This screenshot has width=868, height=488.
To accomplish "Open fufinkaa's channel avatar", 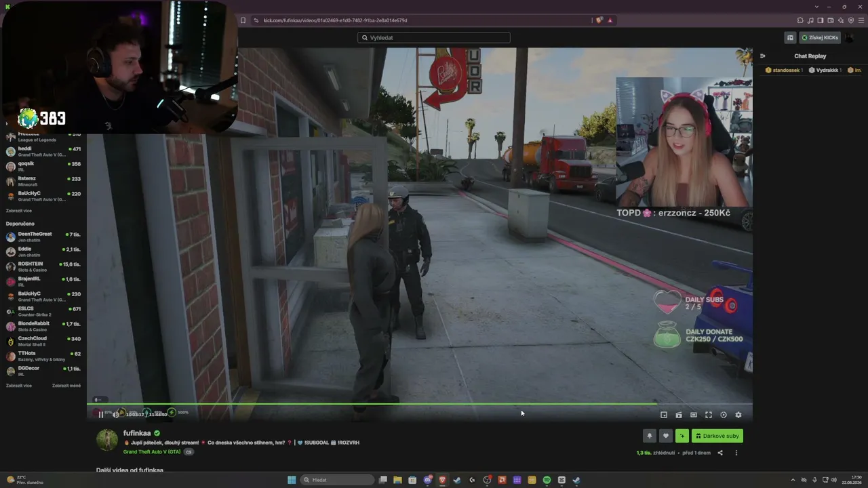I will click(106, 440).
